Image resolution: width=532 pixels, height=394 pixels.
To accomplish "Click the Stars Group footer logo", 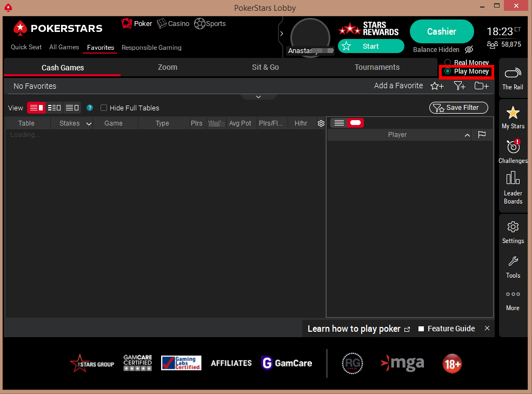I will coord(92,364).
